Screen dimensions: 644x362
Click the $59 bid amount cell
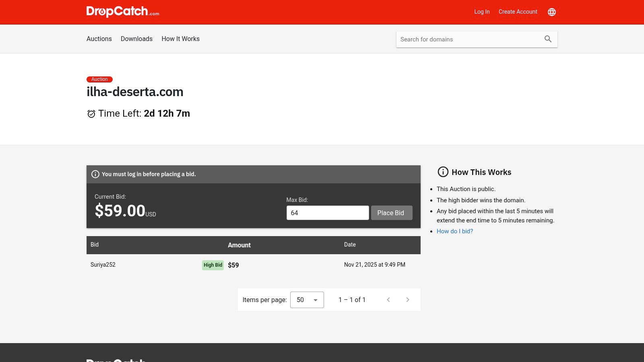[x=233, y=265]
